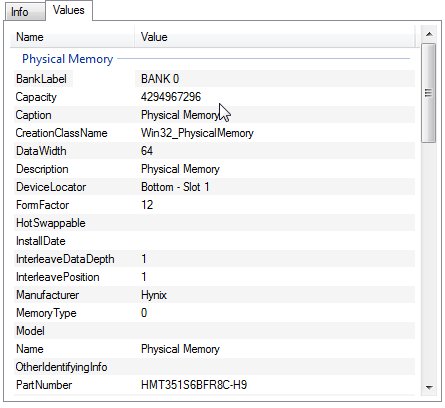The width and height of the screenshot is (445, 408).
Task: Click the OtherIdentifyingInfo property row
Action: tap(214, 367)
